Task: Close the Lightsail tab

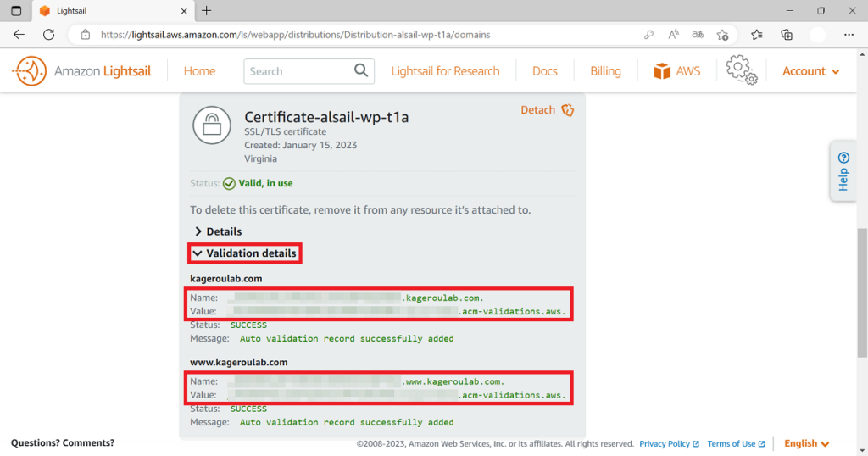Action: click(x=184, y=11)
